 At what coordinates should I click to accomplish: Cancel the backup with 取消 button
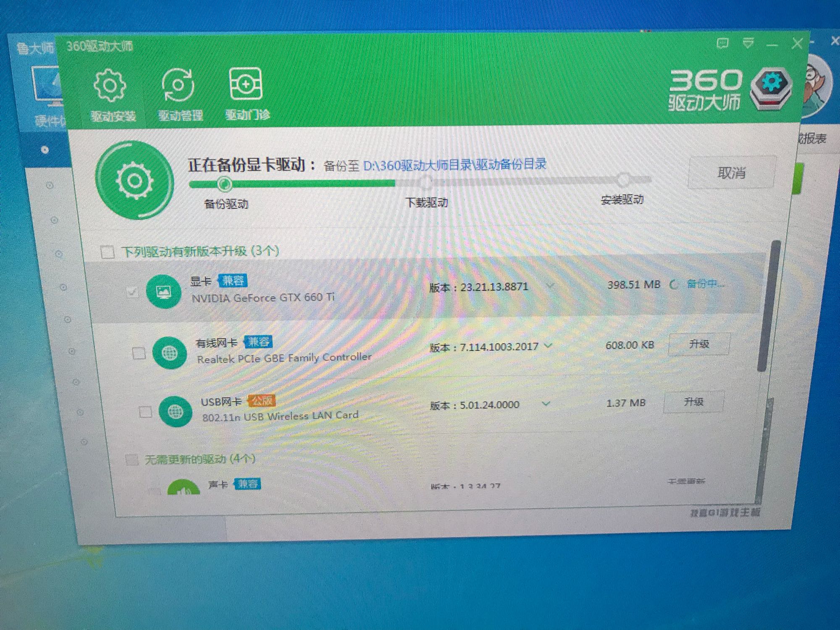tap(731, 173)
